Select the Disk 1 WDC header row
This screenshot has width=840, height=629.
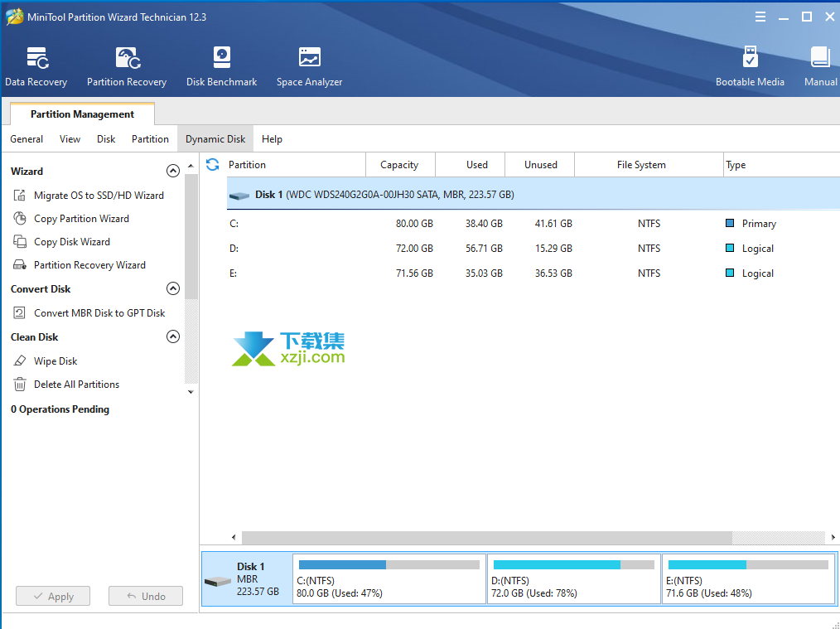533,194
